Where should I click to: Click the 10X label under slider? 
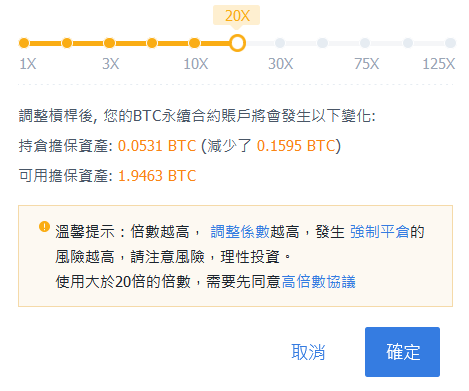(196, 64)
